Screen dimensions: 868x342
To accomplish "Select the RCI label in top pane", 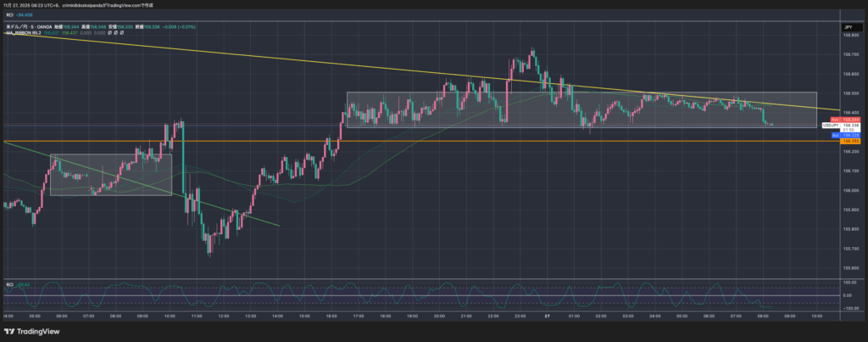I will tap(10, 16).
